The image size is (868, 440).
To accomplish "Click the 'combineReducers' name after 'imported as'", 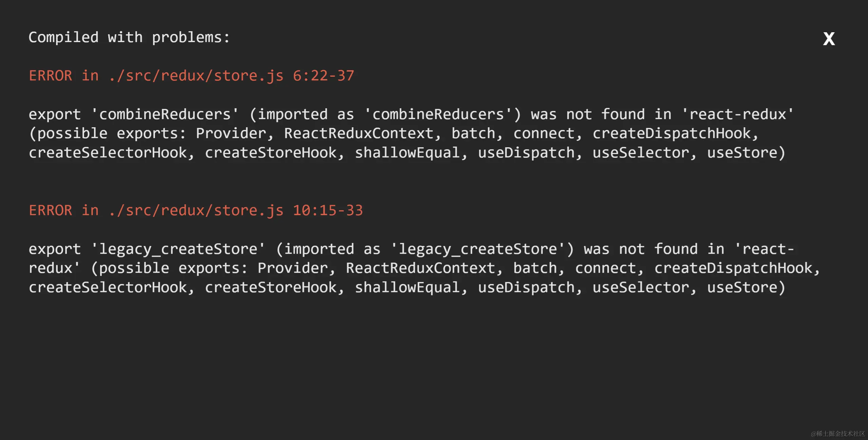I will (x=438, y=114).
